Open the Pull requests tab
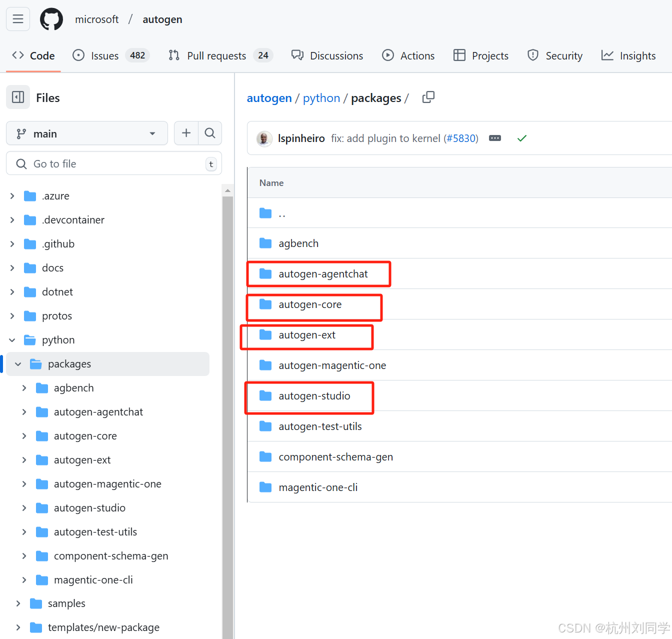Screen dimensions: 672x639 220,55
